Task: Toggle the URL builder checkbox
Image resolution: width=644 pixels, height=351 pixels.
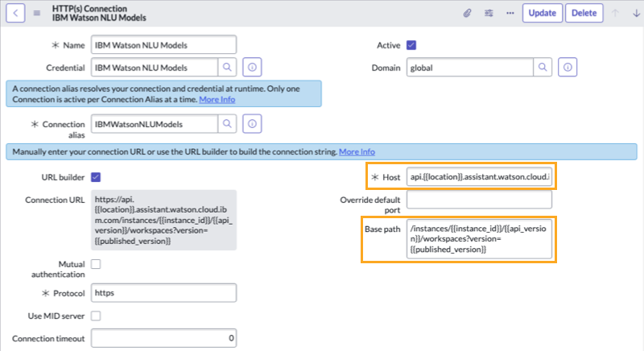Action: [x=96, y=177]
